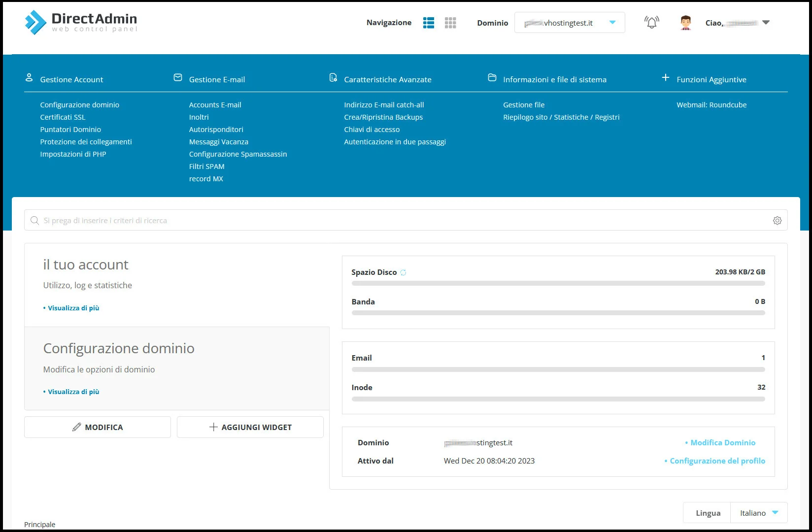812x532 pixels.
Task: Click the Informazioni e file di sistema folder icon
Action: click(492, 77)
